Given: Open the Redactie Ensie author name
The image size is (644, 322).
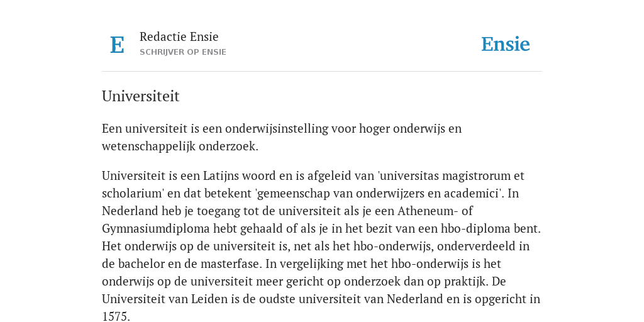Looking at the screenshot, I should coord(179,36).
